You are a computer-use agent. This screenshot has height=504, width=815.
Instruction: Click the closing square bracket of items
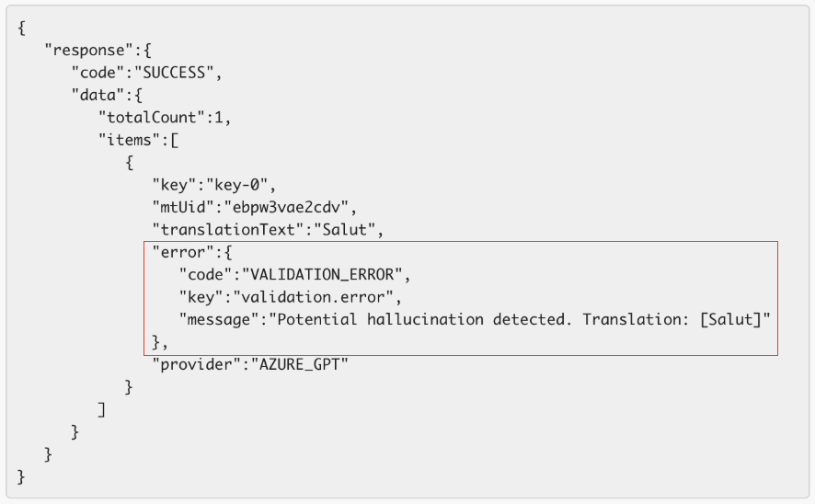(101, 408)
